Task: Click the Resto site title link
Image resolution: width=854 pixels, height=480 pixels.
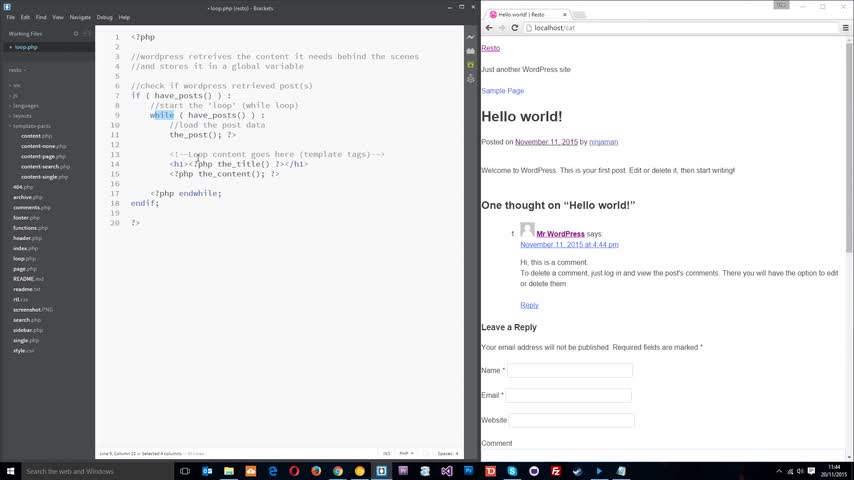Action: (x=490, y=48)
